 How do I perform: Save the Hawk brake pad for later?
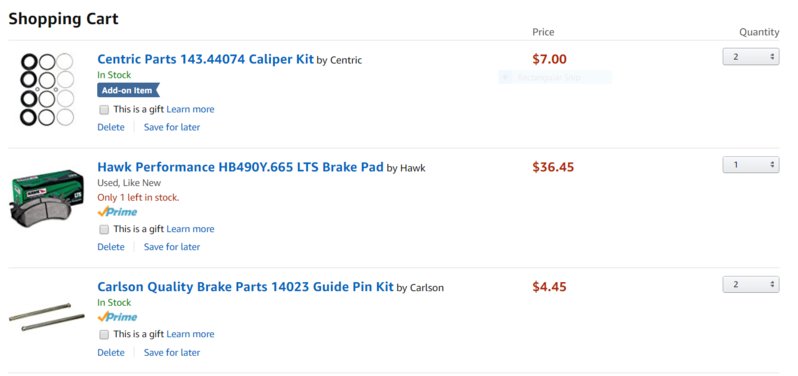tap(172, 247)
